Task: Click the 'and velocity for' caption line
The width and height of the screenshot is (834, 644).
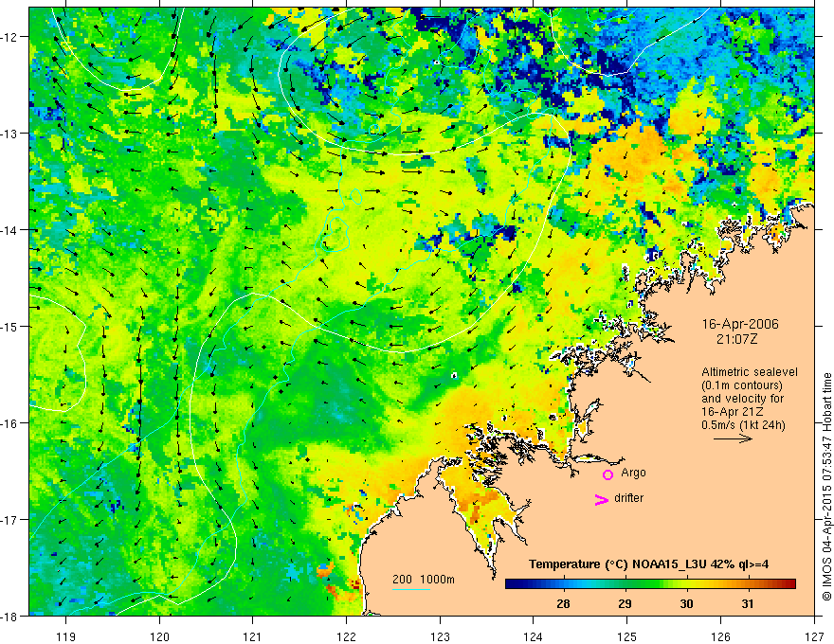Action: point(742,399)
